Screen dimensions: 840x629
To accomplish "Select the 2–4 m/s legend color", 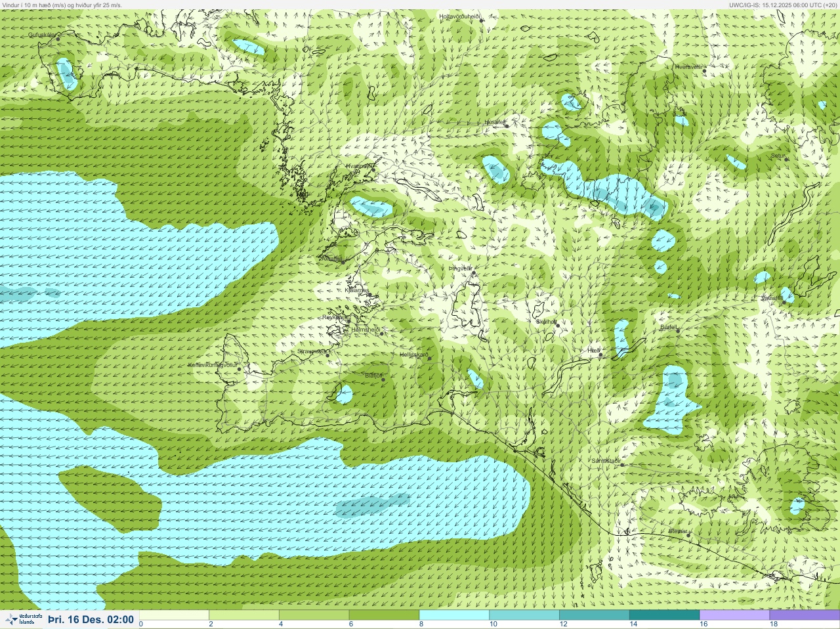I will click(243, 615).
